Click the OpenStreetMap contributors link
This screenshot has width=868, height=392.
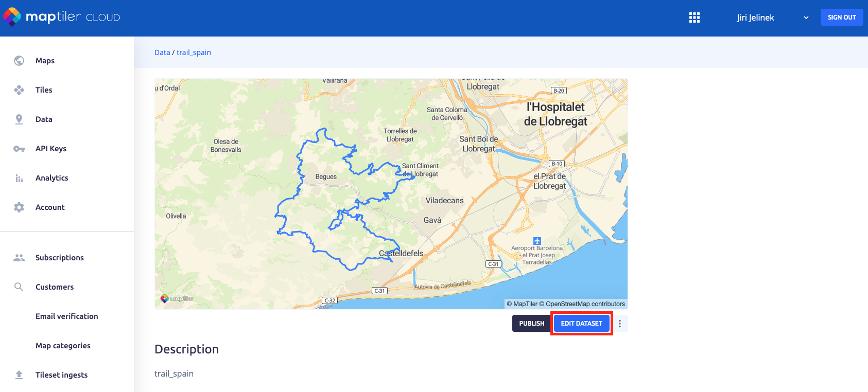[x=582, y=304]
